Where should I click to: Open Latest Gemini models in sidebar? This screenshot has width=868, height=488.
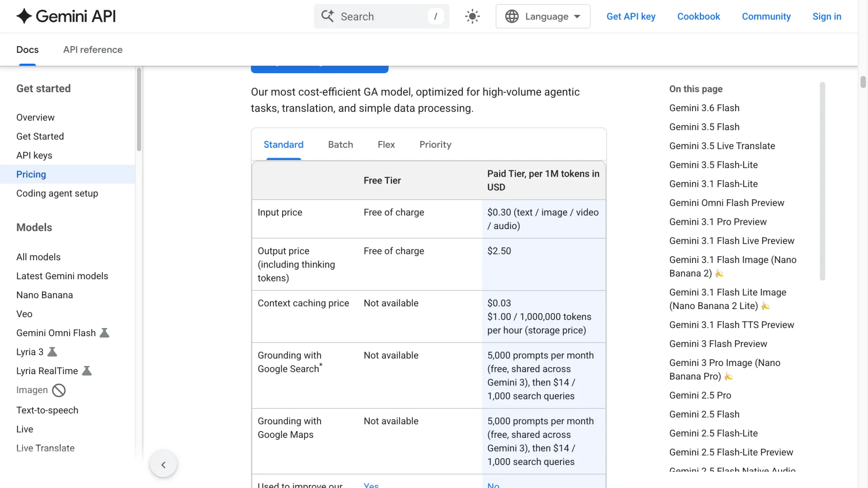(62, 276)
